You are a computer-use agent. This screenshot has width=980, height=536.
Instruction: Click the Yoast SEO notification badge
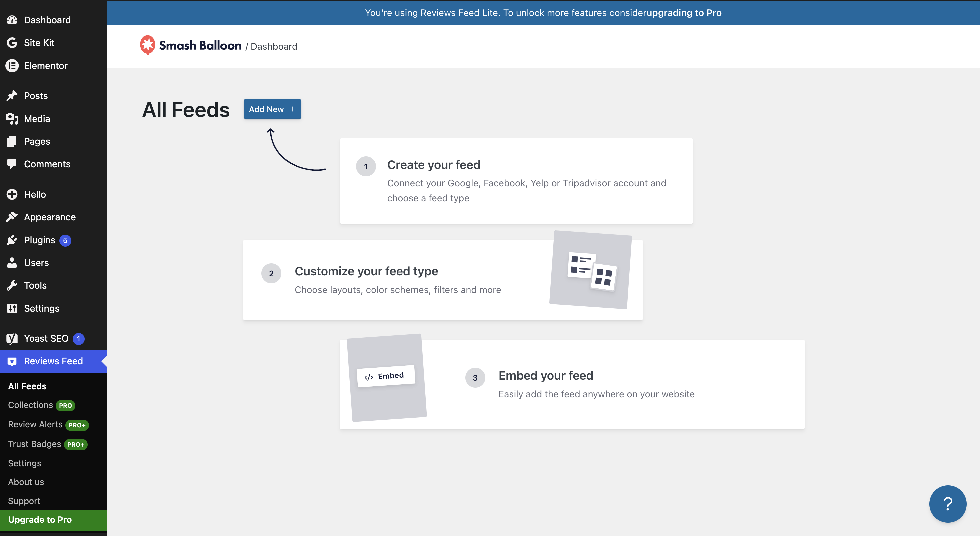point(78,339)
